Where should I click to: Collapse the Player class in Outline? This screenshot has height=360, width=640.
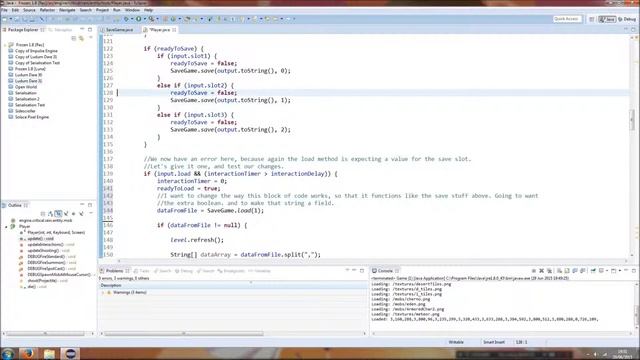(x=6, y=226)
